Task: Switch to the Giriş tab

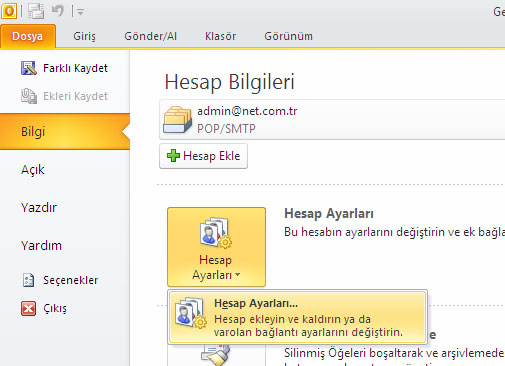Action: 84,36
